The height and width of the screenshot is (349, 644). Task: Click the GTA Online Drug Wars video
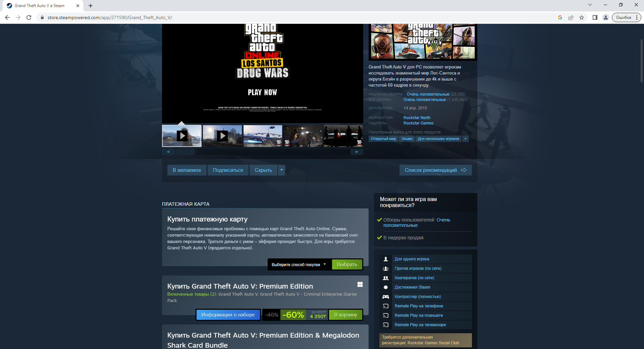(x=263, y=73)
